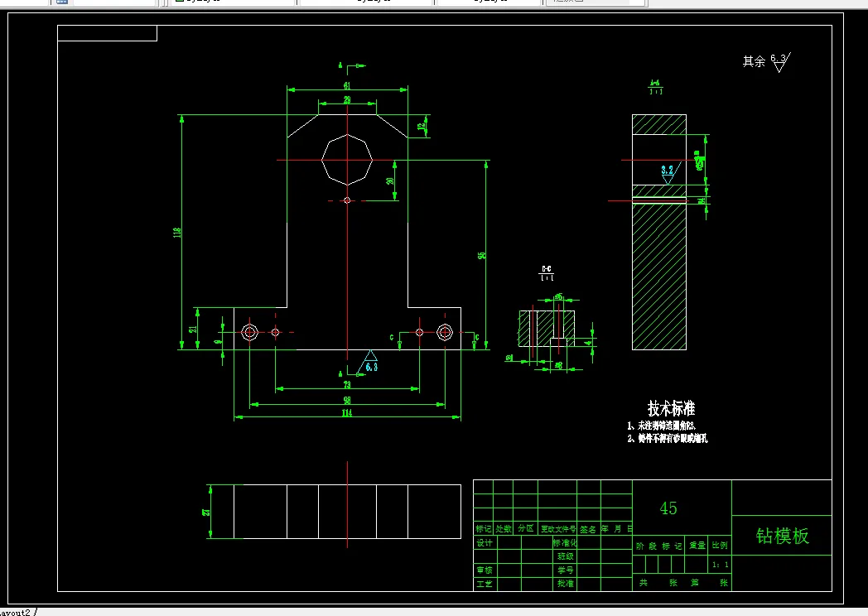Select the 标准化 cell

pos(565,542)
